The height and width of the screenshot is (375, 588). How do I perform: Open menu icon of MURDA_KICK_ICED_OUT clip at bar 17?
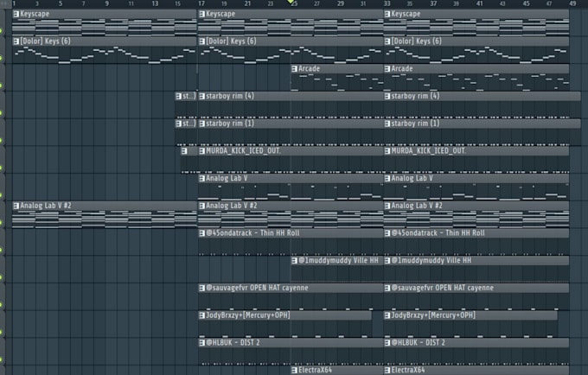point(201,151)
